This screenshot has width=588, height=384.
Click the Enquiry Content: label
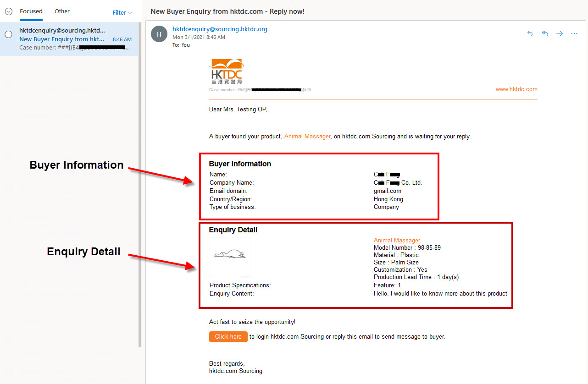[x=232, y=294]
